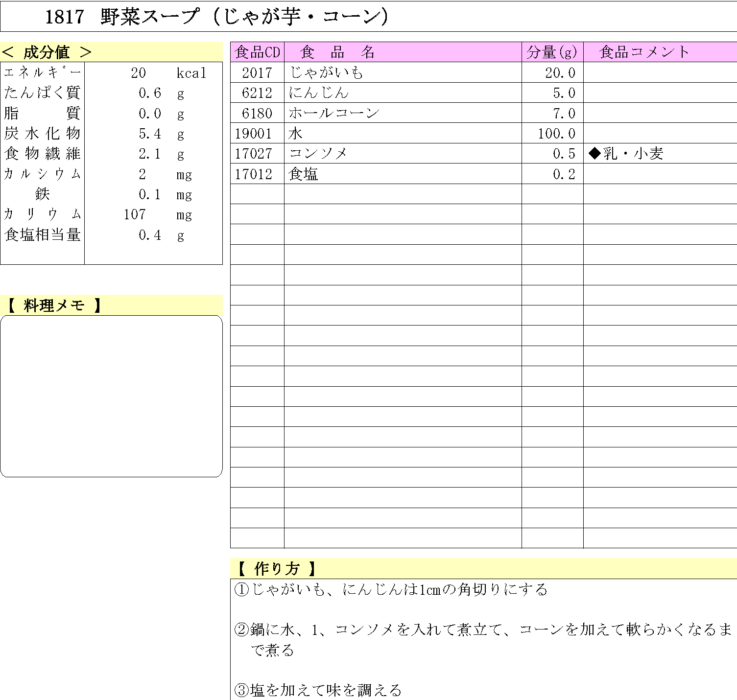The image size is (737, 700).
Task: Click the diamond allergen marker beside 乳・小麦
Action: [x=594, y=154]
